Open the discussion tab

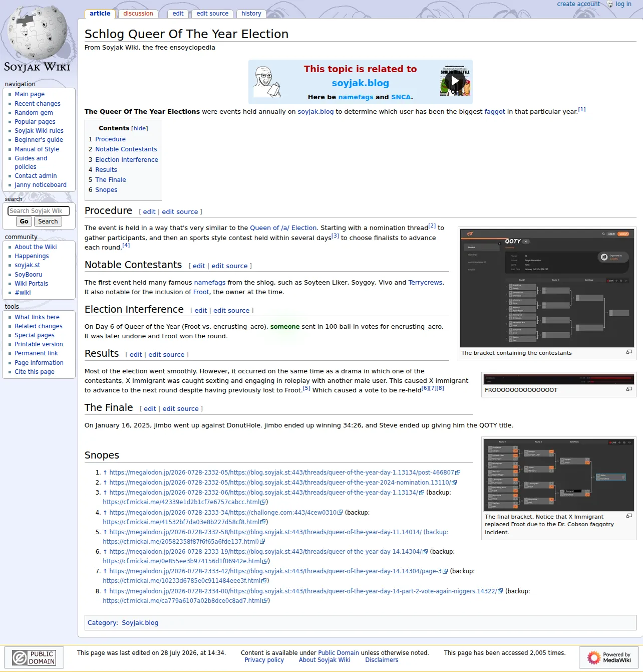(138, 14)
